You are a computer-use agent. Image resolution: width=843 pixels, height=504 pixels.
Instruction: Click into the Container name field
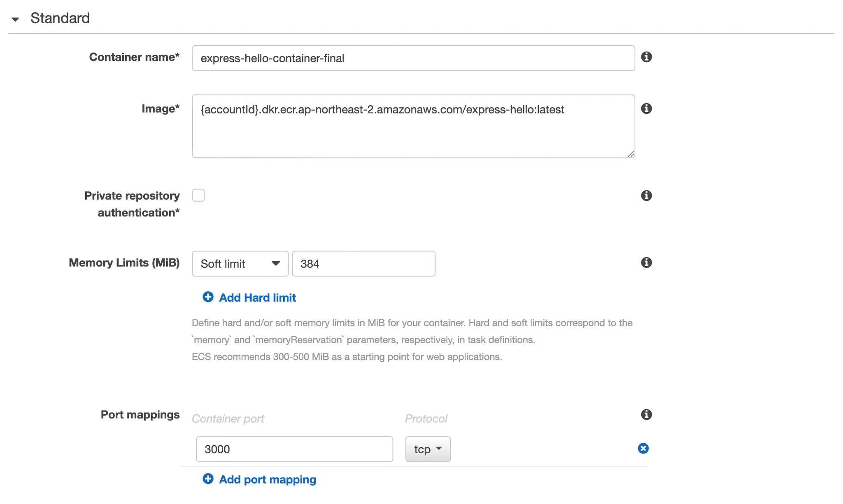coord(413,58)
